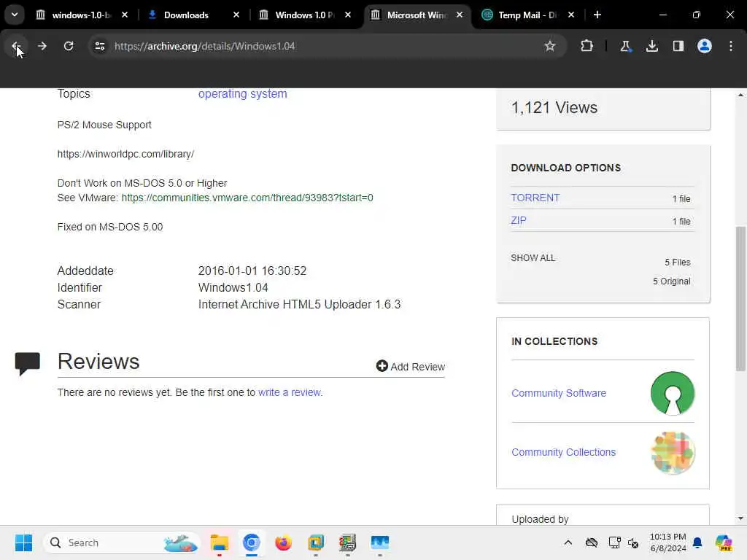This screenshot has width=747, height=560.
Task: Open the checklist taskbar app icon
Action: coord(348,542)
